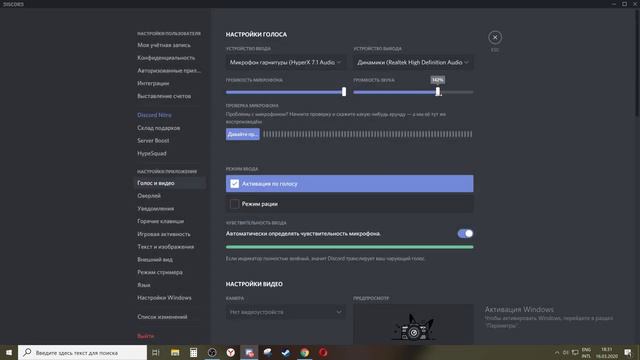Open Calculator from the taskbar
The width and height of the screenshot is (640, 360).
[x=193, y=352]
